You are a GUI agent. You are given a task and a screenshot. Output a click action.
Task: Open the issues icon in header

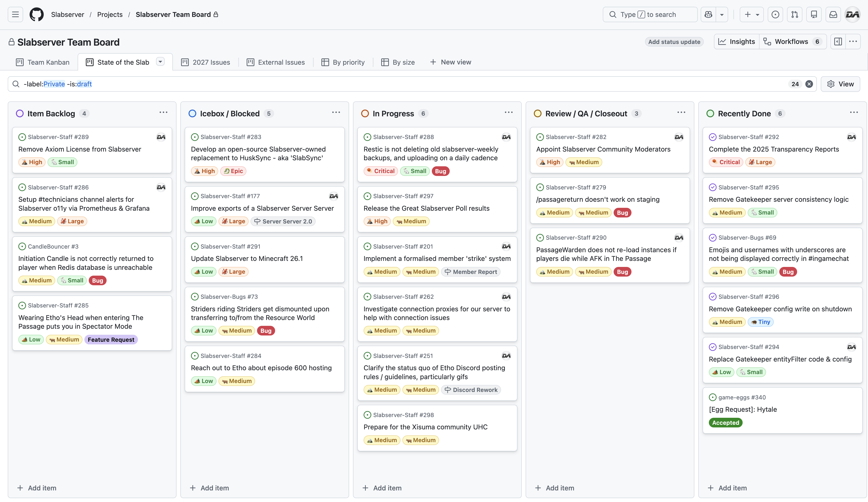(775, 14)
